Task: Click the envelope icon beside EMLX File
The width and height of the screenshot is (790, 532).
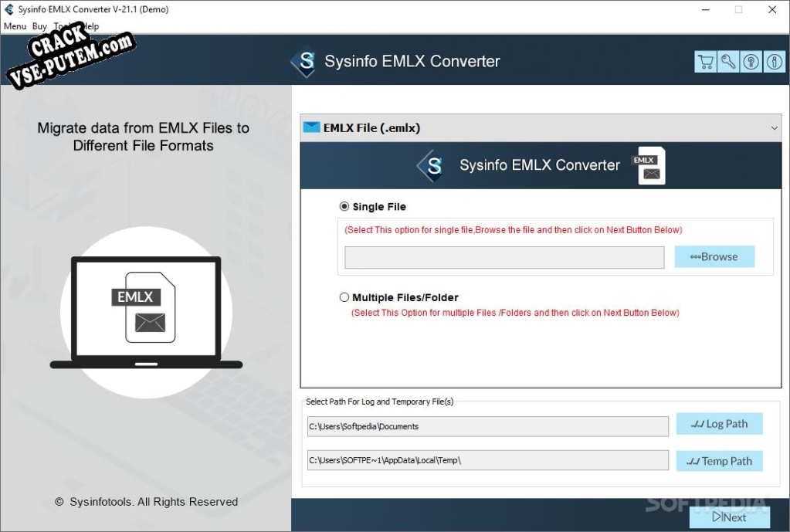Action: [x=311, y=127]
